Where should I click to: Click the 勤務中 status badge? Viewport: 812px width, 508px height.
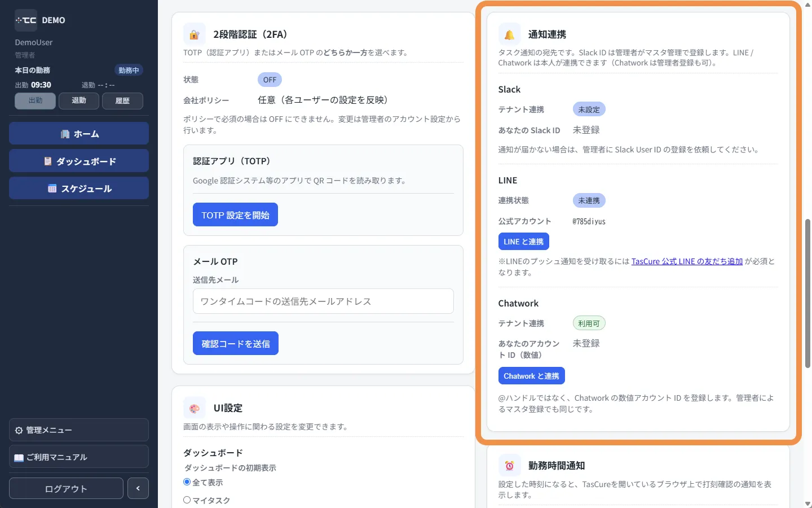(x=129, y=70)
